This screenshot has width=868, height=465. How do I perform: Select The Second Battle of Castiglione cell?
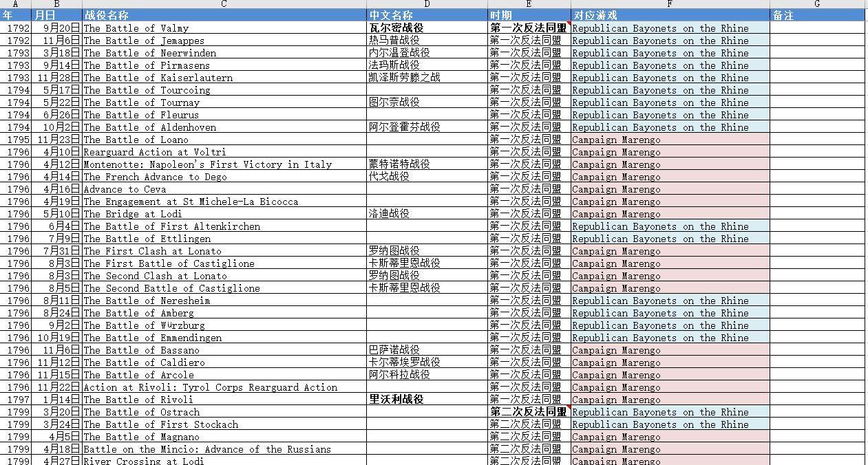pyautogui.click(x=224, y=288)
